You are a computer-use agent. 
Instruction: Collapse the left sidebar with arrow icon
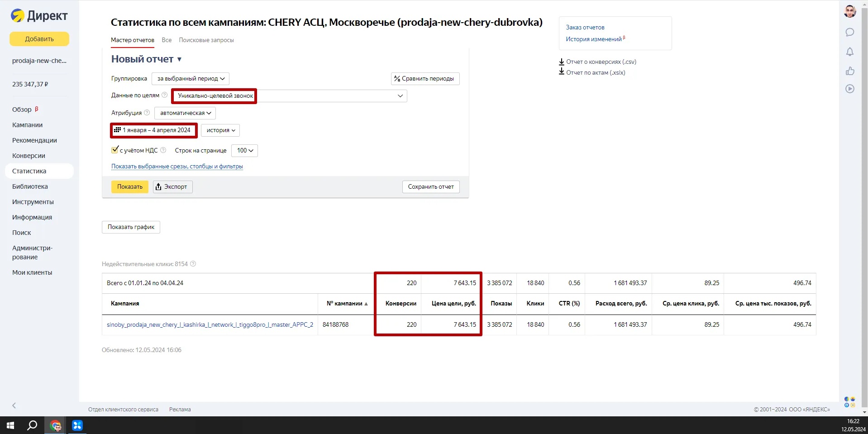pos(14,405)
